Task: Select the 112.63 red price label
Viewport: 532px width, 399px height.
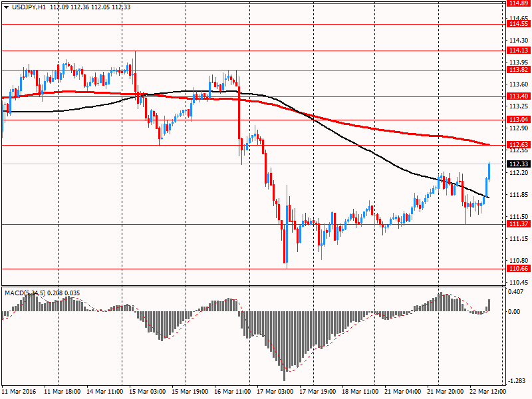Action: [519, 145]
